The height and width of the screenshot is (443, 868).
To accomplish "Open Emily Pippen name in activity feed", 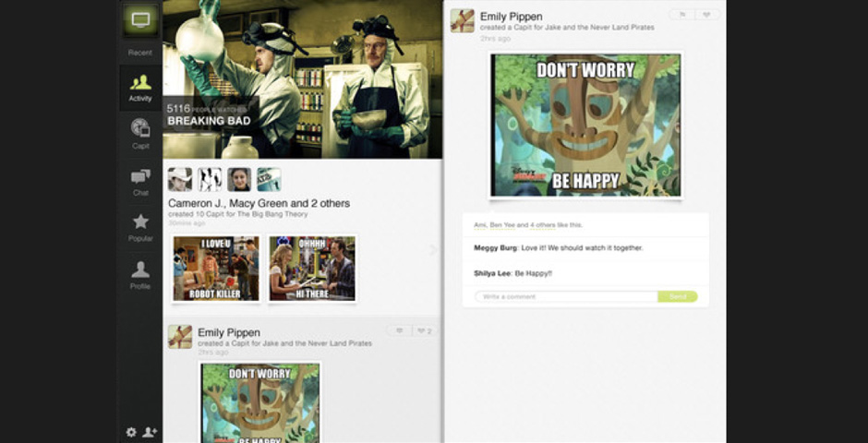I will coord(229,332).
